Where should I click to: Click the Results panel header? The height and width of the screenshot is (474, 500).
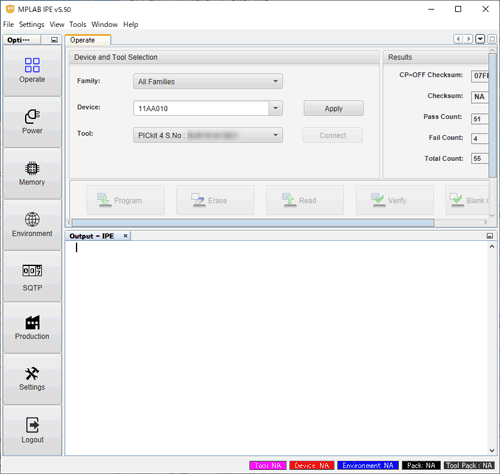pyautogui.click(x=436, y=57)
